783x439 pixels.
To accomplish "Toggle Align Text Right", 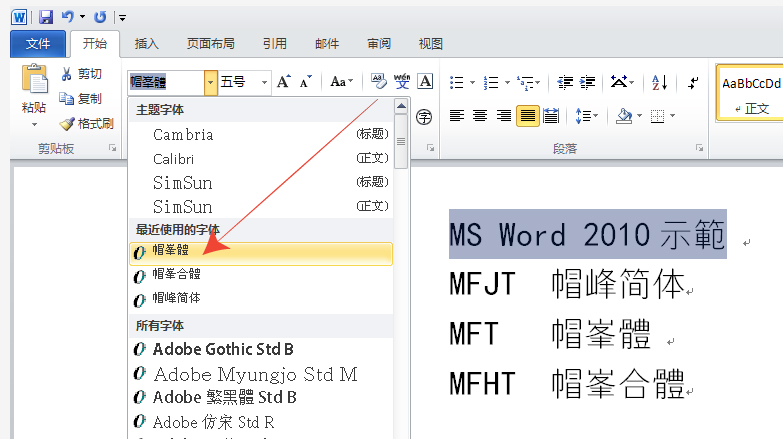I will [503, 116].
